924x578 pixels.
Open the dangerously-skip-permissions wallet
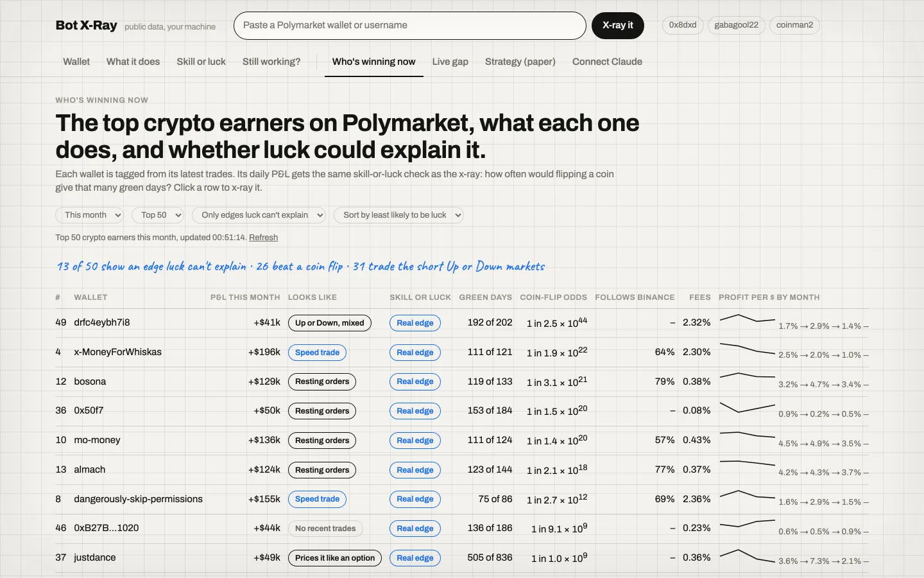[x=139, y=499]
